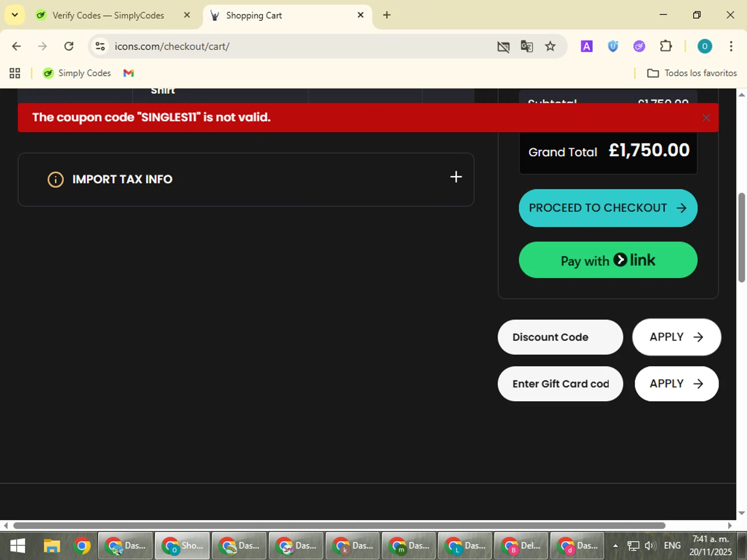Launch Google Chrome from taskbar
This screenshot has width=747, height=560.
pos(82,546)
